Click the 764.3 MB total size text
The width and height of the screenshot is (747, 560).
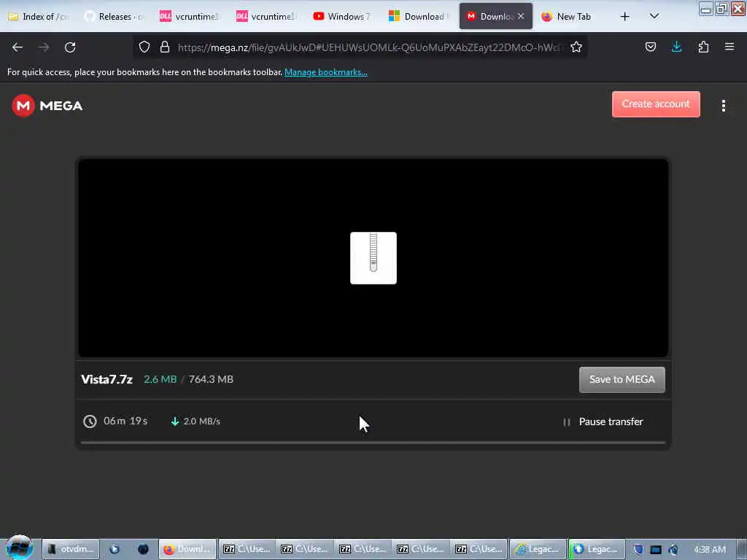211,379
